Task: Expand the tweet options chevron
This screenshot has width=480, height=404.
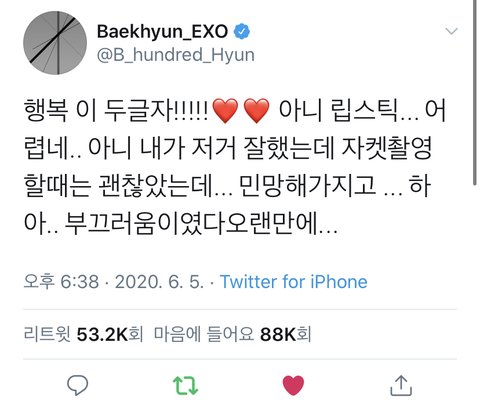Action: [452, 31]
